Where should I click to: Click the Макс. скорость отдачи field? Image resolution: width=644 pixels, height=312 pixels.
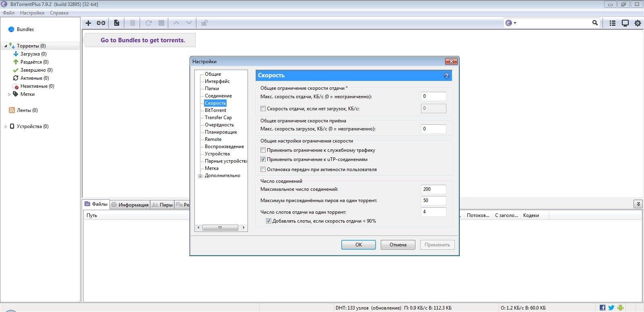[433, 96]
